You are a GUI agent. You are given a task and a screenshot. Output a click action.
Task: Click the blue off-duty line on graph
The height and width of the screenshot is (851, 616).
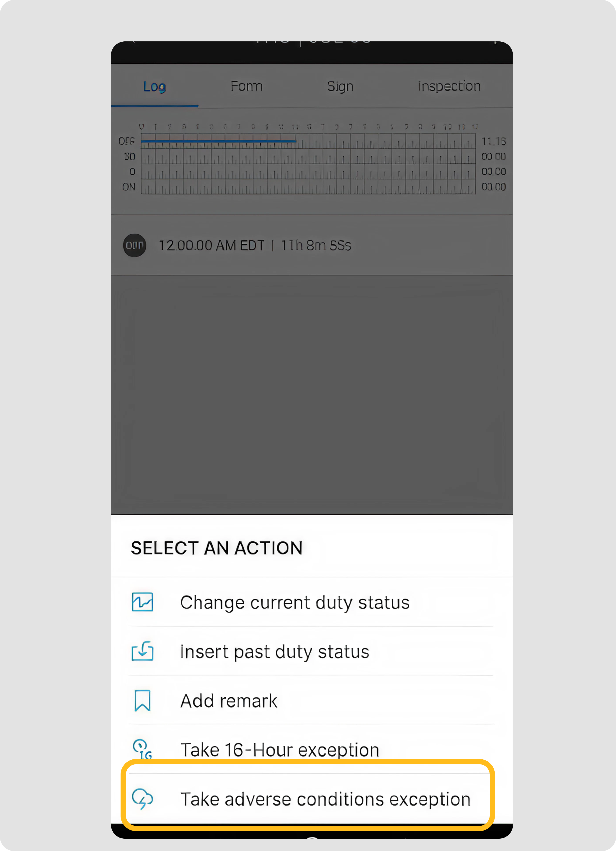[x=218, y=141]
